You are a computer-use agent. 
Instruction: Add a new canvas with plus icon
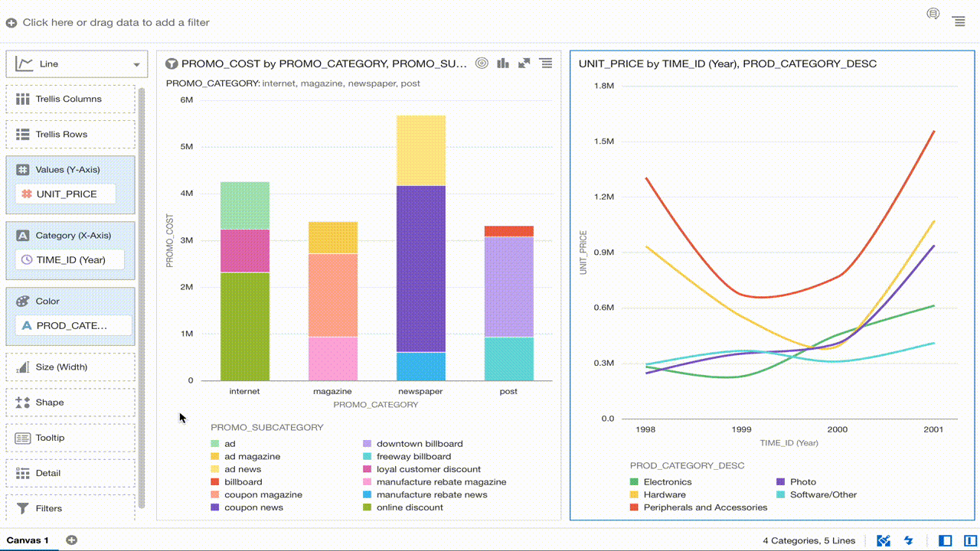coord(71,540)
